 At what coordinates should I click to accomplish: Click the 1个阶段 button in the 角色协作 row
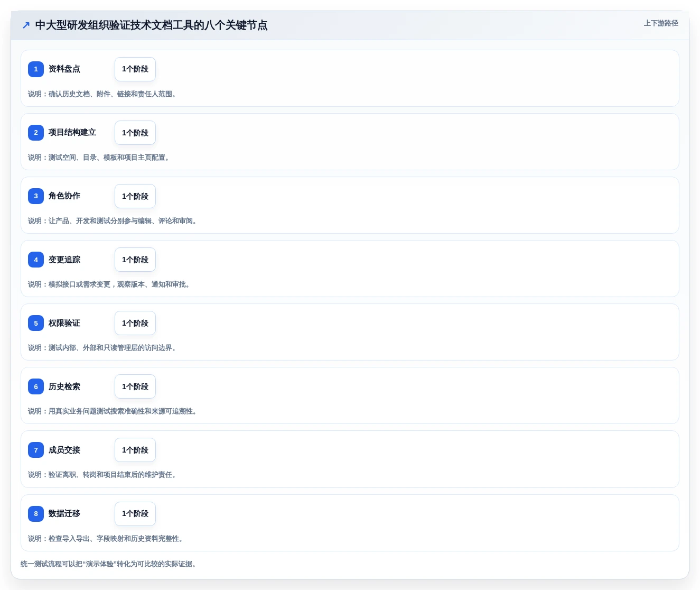[135, 196]
